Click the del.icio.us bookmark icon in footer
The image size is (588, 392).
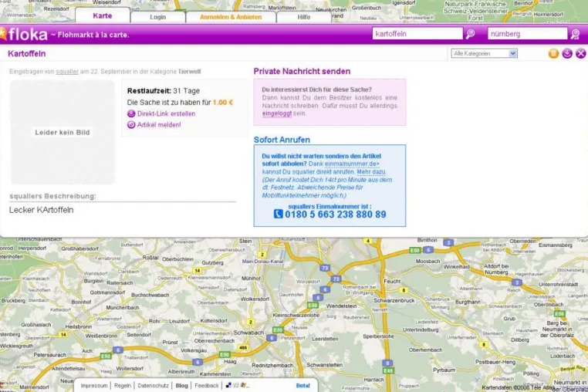[x=228, y=385]
